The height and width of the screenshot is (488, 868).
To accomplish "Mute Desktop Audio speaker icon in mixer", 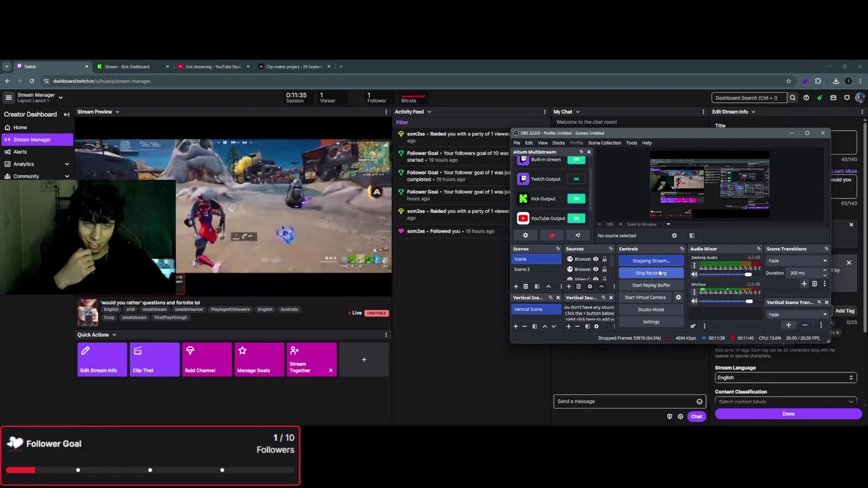I will tap(694, 274).
